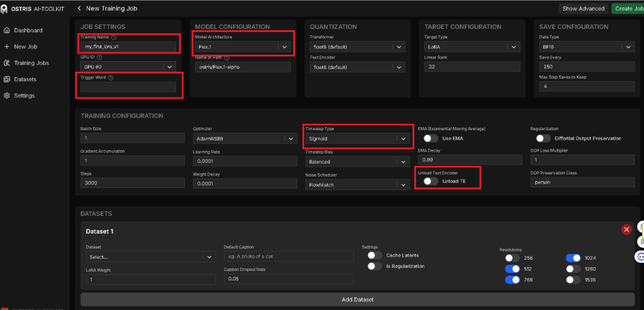The height and width of the screenshot is (310, 644).
Task: Click the Name or Path field
Action: (x=242, y=67)
